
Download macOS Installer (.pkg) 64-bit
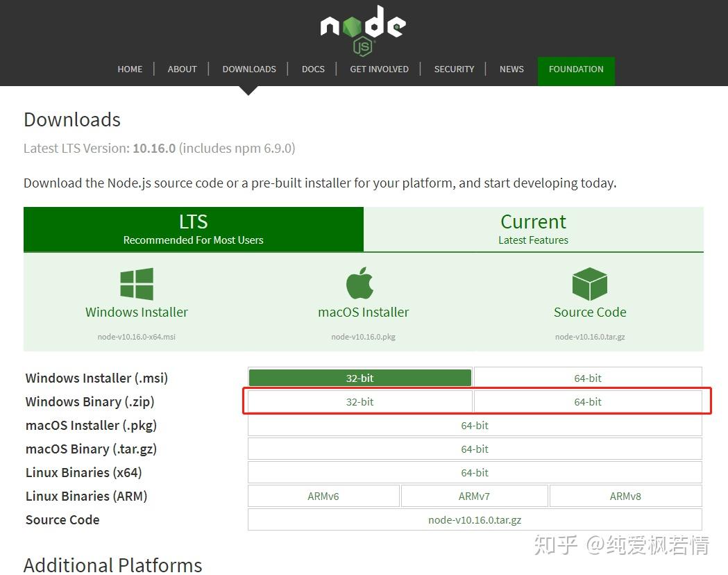[x=475, y=426]
